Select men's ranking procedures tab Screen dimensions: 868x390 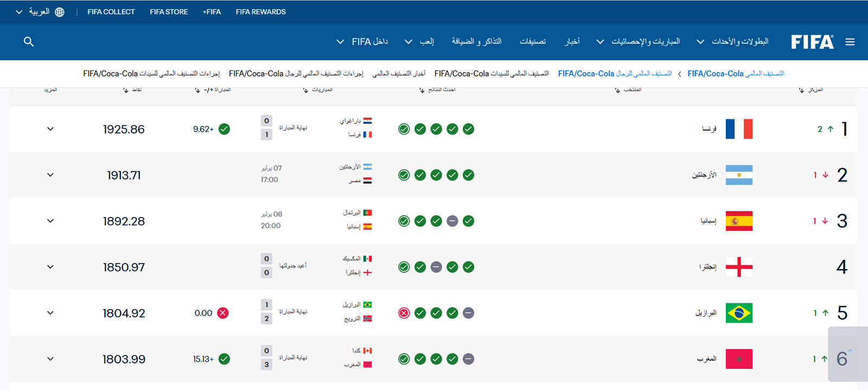coord(296,74)
